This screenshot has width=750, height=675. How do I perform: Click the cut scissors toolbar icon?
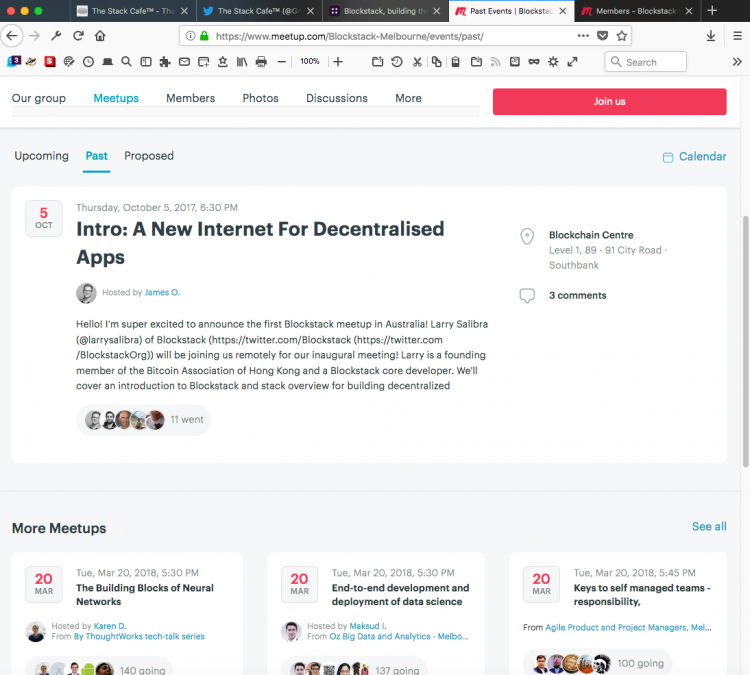417,62
